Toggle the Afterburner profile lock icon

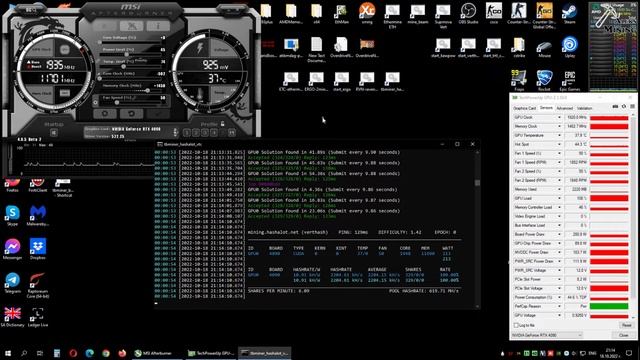click(222, 124)
